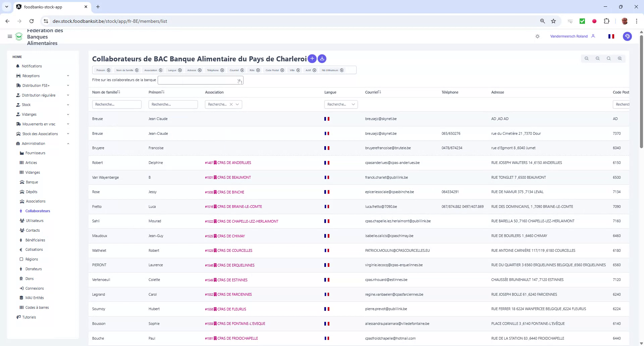Remove the Actif filter chip
This screenshot has width=644, height=346.
coord(314,70)
